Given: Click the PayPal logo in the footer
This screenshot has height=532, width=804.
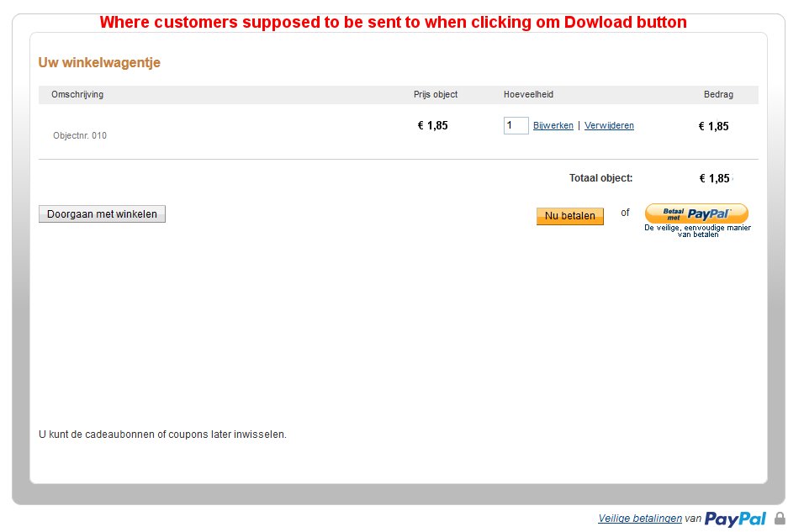Looking at the screenshot, I should 735,519.
